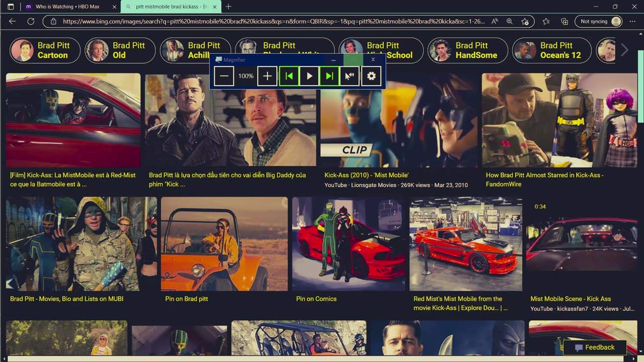The width and height of the screenshot is (644, 362).
Task: Open Pin on Brad pitt link
Action: [187, 299]
